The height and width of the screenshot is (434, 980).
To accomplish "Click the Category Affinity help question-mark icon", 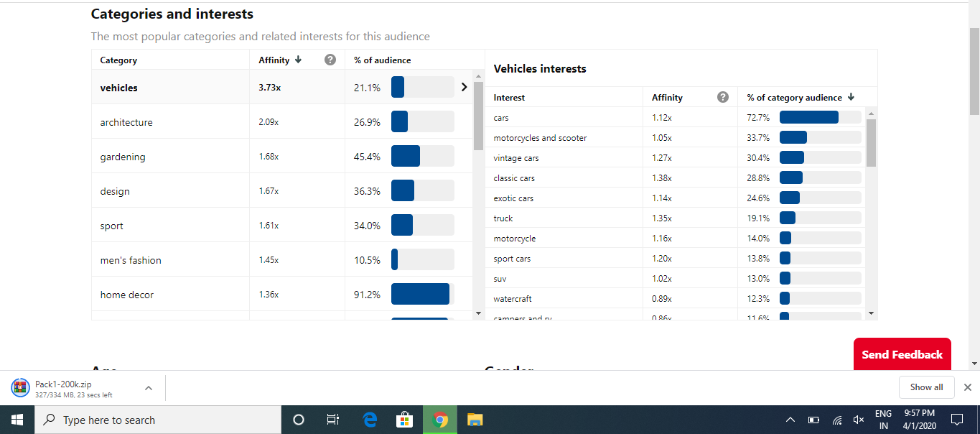I will coord(330,60).
